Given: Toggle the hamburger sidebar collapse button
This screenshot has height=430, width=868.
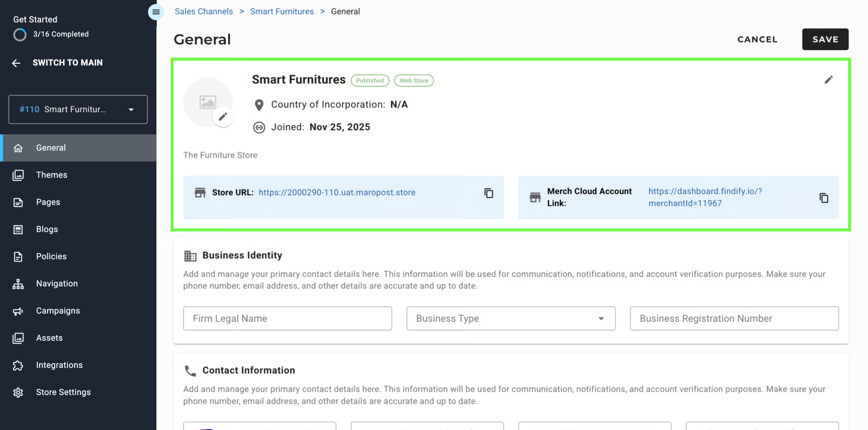Looking at the screenshot, I should pyautogui.click(x=156, y=12).
